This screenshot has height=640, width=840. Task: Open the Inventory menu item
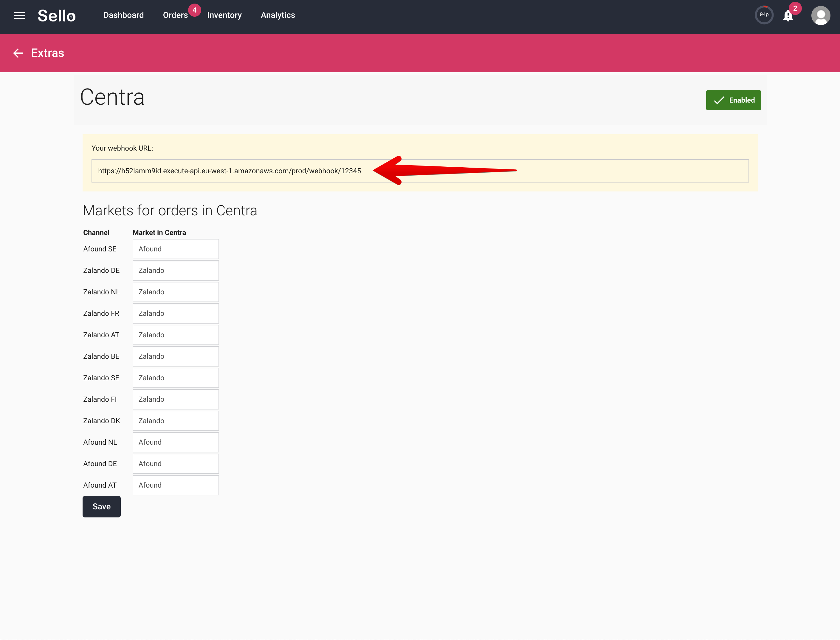tap(224, 15)
